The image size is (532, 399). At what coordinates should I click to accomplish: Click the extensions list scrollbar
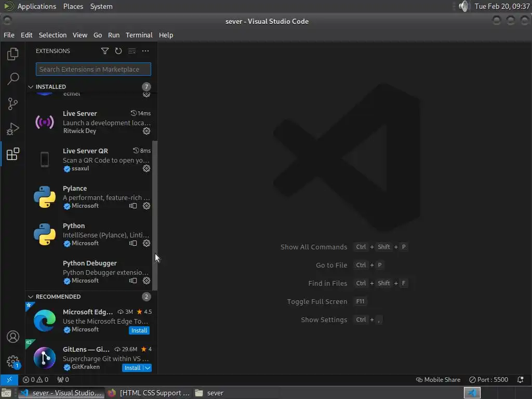click(x=155, y=216)
